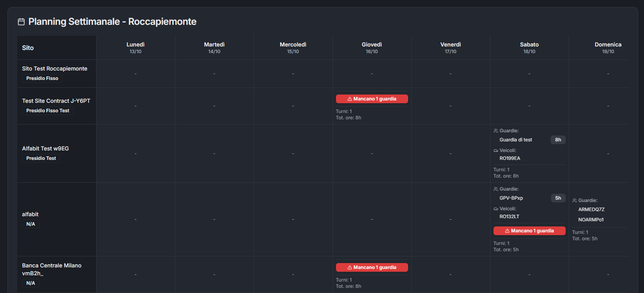Select the Giovedì 16/10 column header
This screenshot has height=293, width=644.
pyautogui.click(x=371, y=48)
